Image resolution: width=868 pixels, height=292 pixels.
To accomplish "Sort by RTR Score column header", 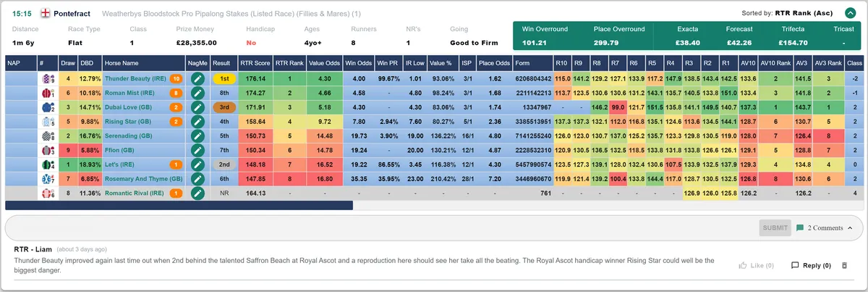I will [255, 63].
